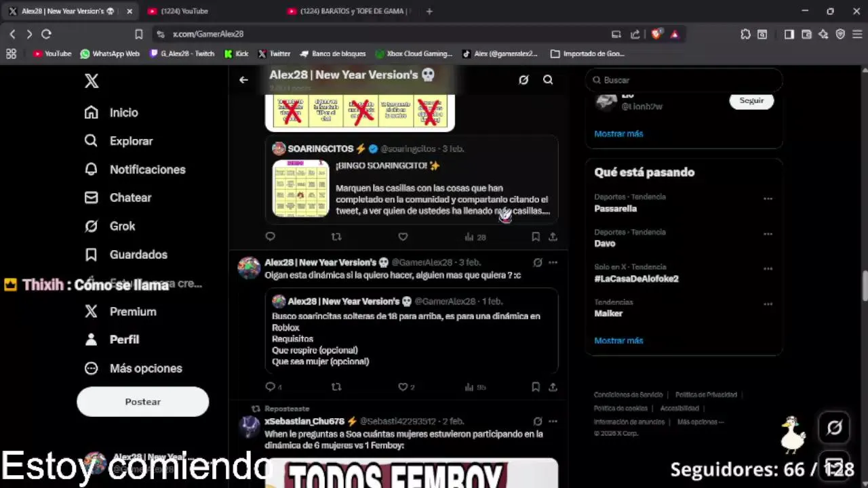
Task: Open the Passarella trend
Action: 615,209
